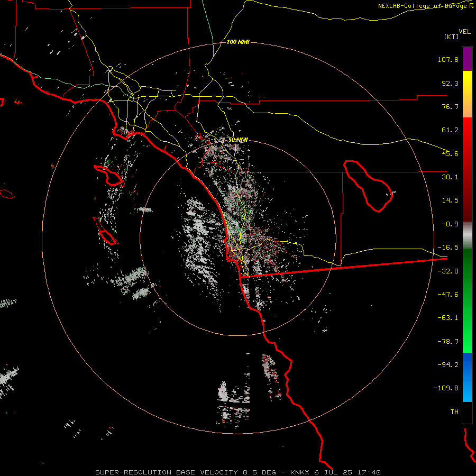Click the 14.5 legend value

tap(450, 200)
